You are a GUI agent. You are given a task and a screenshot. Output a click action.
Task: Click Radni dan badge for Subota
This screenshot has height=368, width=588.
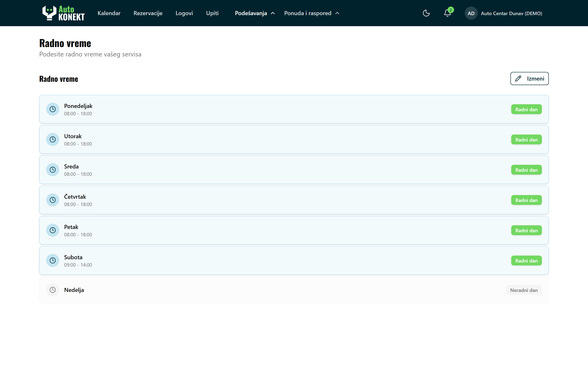click(x=526, y=261)
